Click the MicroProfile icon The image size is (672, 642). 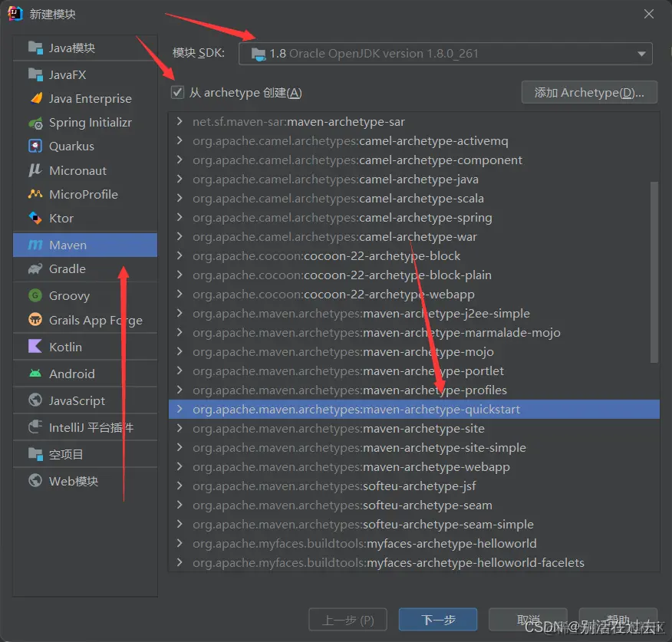pos(35,194)
